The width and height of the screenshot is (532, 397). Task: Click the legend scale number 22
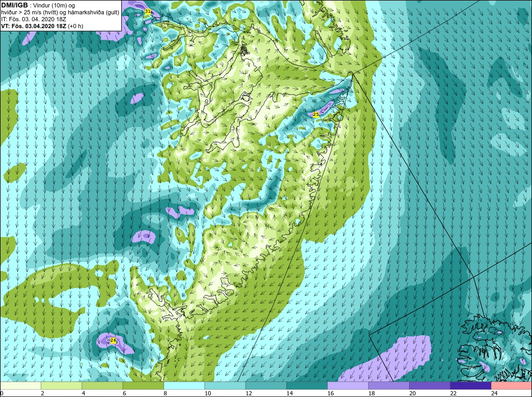tap(454, 393)
